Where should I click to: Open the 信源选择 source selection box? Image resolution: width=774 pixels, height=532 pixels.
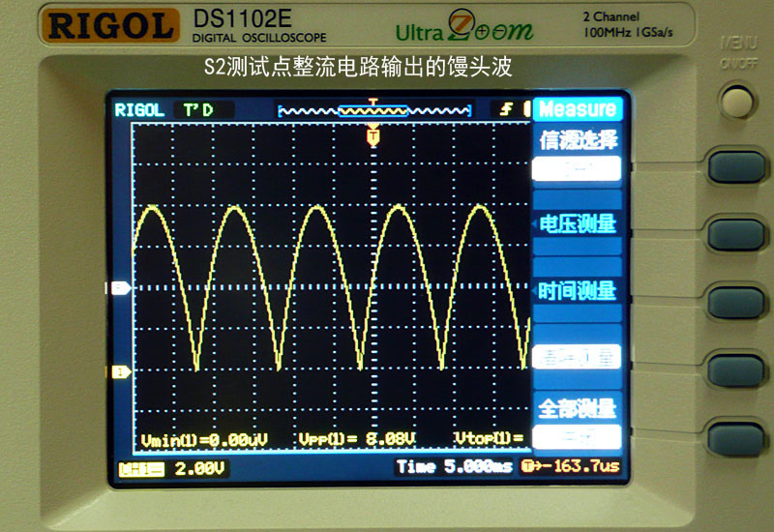(577, 169)
